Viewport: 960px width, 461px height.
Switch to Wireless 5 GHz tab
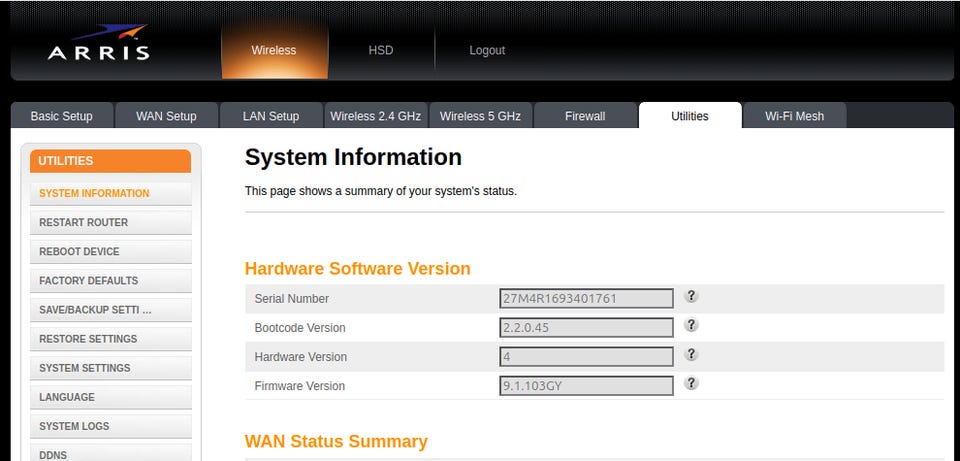coord(481,116)
